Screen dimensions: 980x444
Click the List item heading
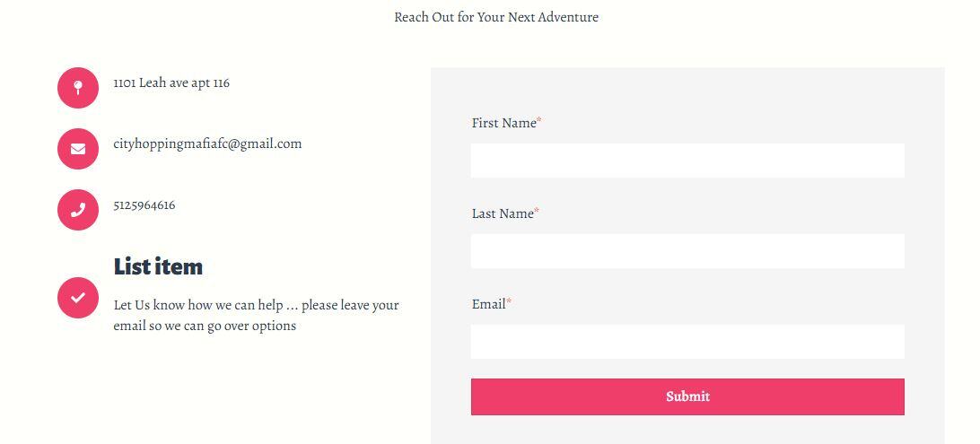tap(158, 266)
